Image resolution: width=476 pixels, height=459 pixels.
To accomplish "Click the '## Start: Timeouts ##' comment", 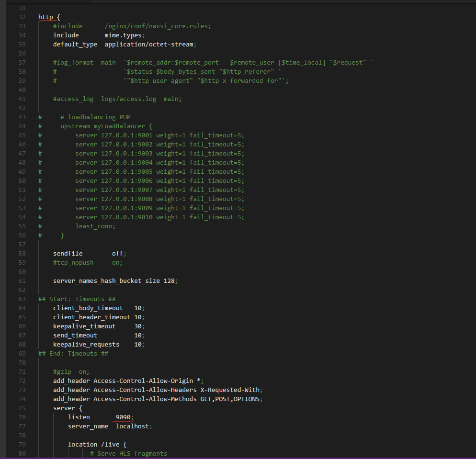I will tap(77, 299).
